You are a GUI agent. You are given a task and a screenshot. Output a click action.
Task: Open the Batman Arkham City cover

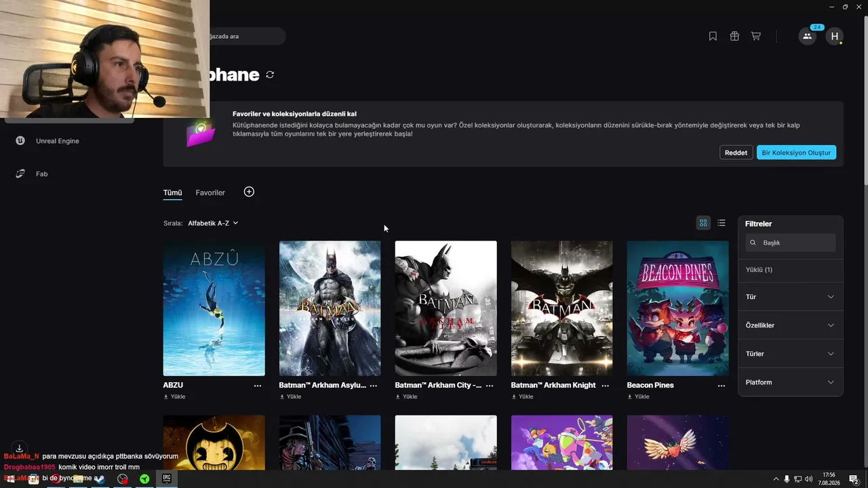446,308
